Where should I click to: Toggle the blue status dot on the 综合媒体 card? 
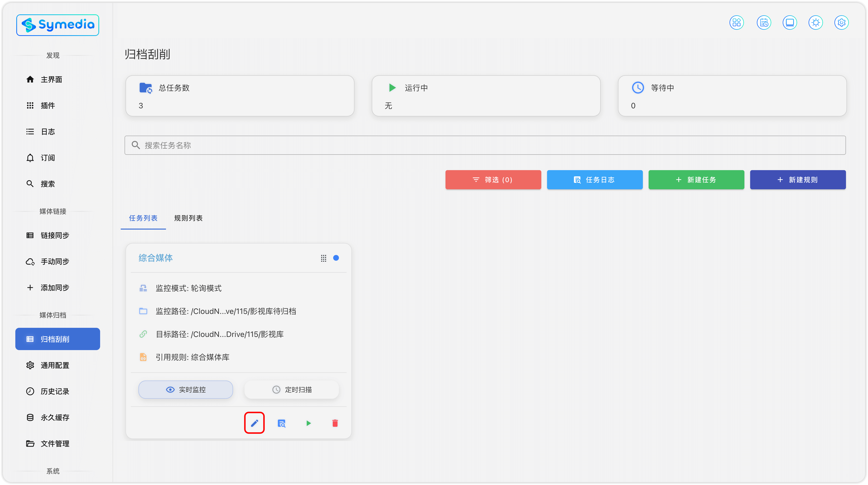(336, 258)
